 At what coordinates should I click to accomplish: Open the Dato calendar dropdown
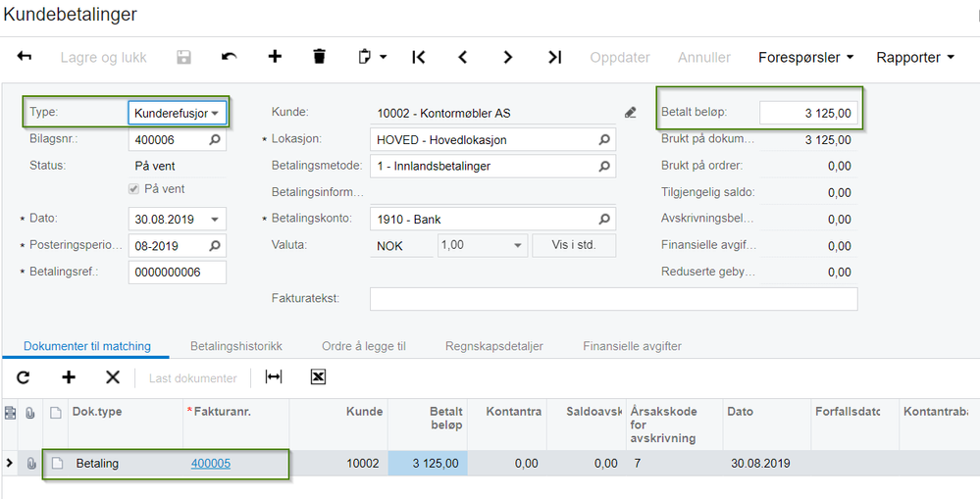tap(215, 220)
